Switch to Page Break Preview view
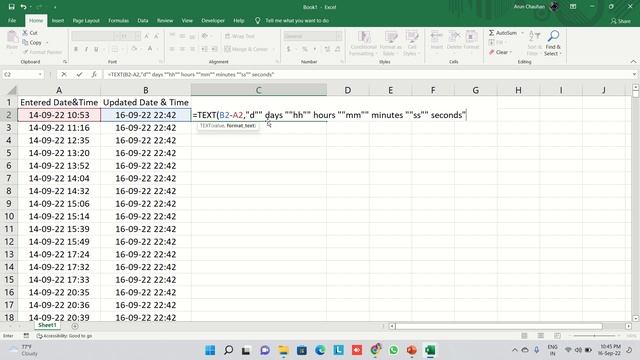640x360 pixels. click(x=557, y=336)
